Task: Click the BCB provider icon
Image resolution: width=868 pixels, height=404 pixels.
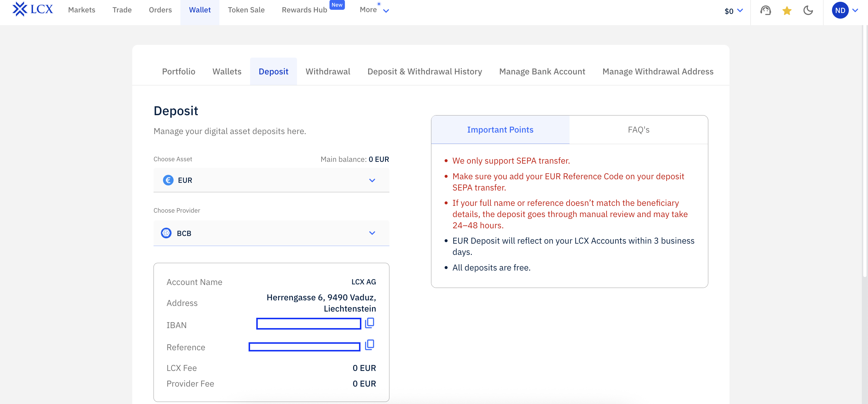Action: (x=166, y=233)
